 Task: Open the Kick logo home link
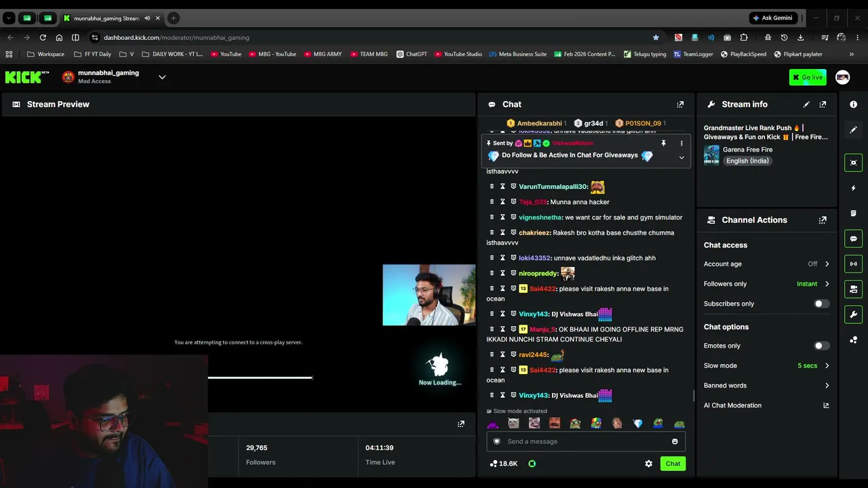[x=27, y=77]
